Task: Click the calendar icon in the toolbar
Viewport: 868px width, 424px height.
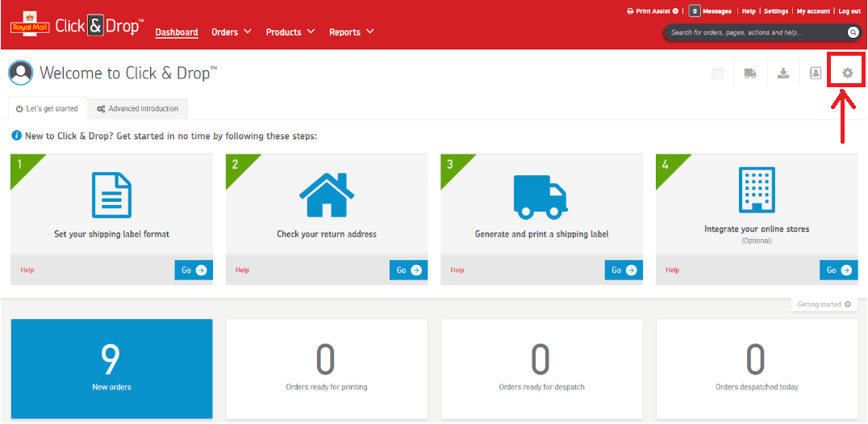Action: pos(717,73)
